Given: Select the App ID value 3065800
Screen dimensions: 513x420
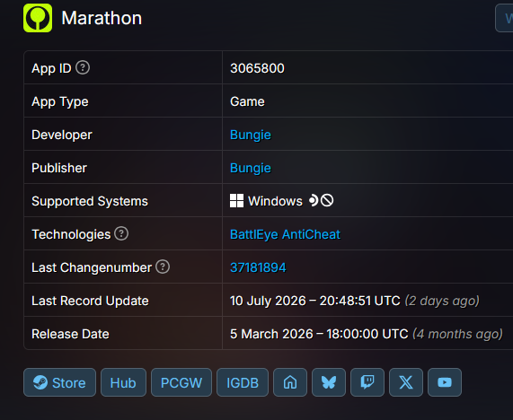Looking at the screenshot, I should tap(257, 68).
